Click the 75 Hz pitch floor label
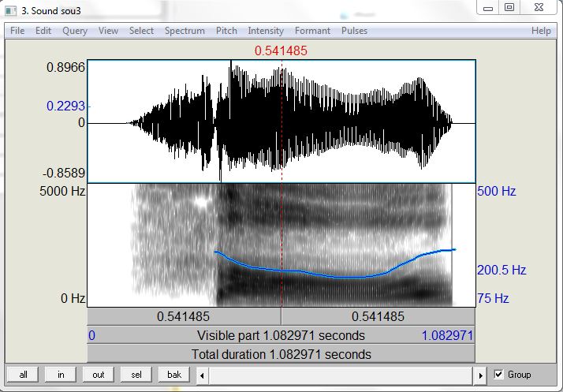The image size is (563, 392). (493, 298)
